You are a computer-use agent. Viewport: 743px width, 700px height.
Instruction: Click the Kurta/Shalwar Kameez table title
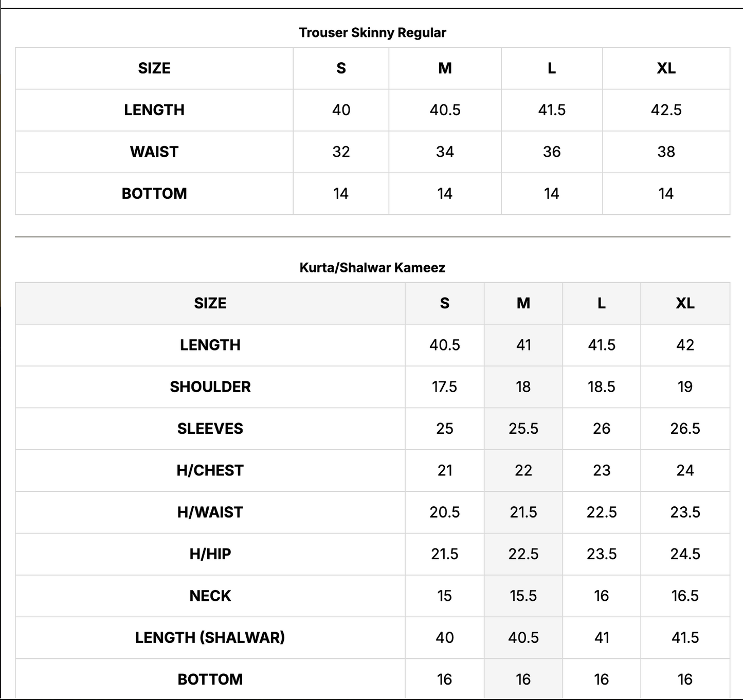pos(372,267)
